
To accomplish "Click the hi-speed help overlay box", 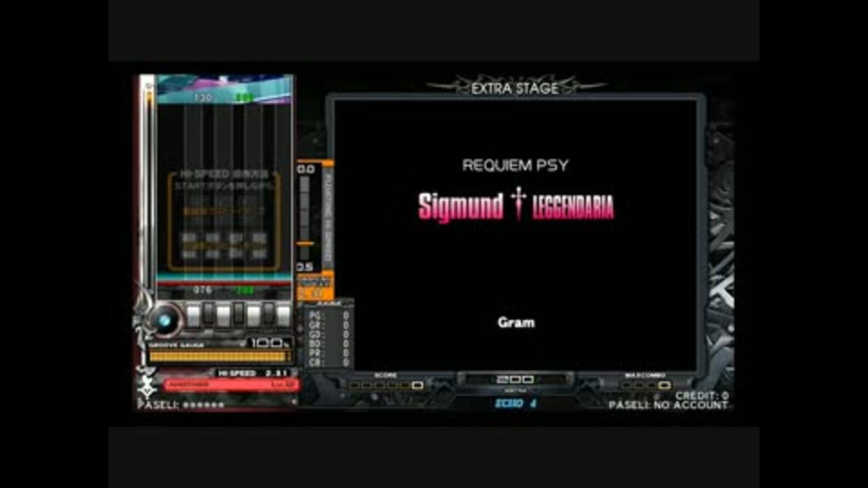I will [224, 221].
